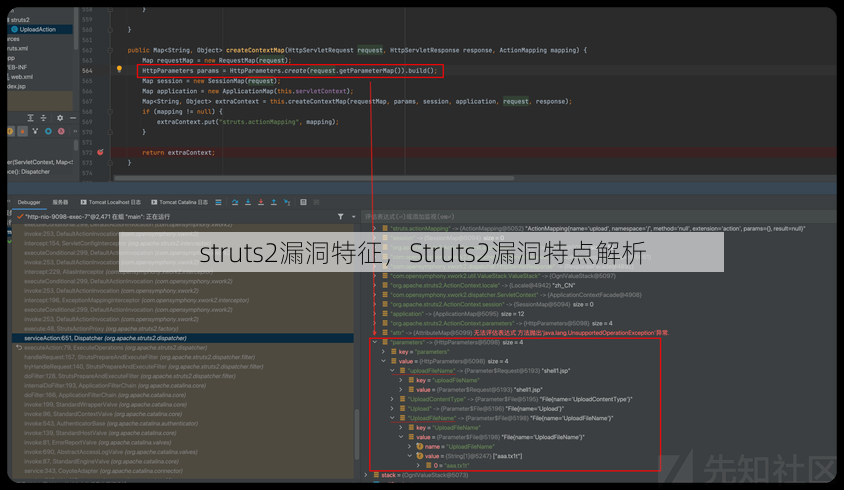Click the fold marker at line 562
844x490 pixels.
click(110, 50)
